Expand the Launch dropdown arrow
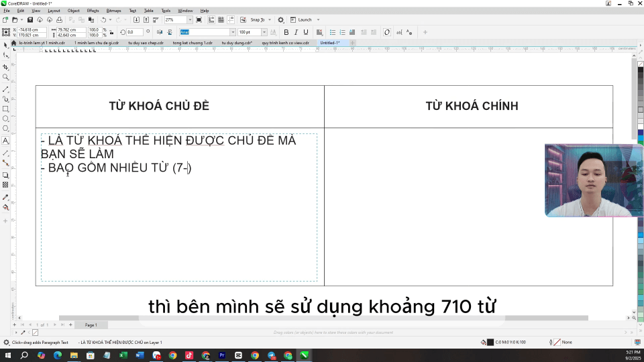644x362 pixels. (318, 19)
